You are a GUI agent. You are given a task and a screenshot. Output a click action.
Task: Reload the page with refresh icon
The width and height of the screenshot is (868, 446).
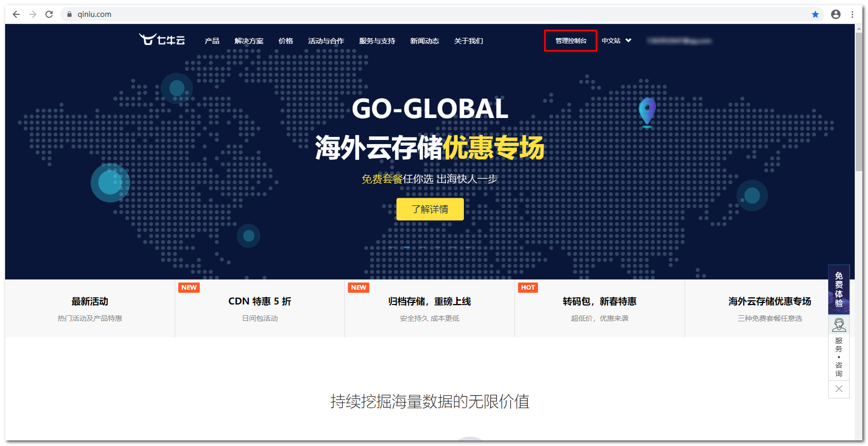pyautogui.click(x=49, y=14)
